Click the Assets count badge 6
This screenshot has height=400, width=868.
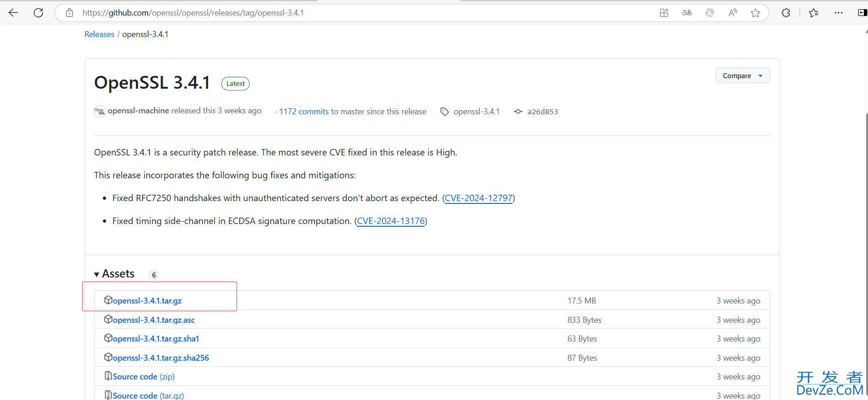(x=154, y=275)
